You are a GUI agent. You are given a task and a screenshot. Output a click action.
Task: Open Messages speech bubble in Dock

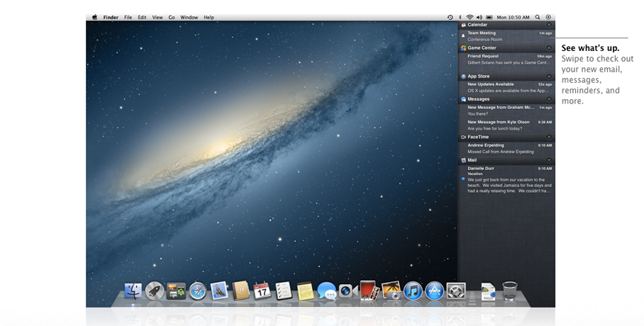click(327, 291)
